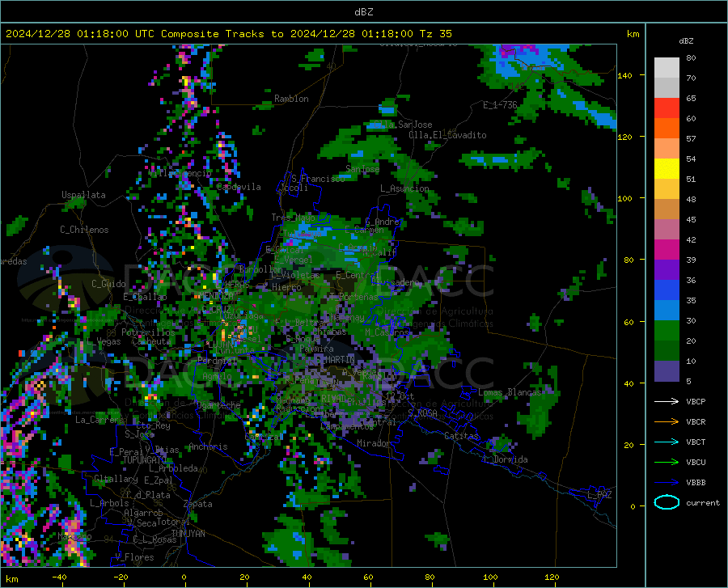
Task: Click the legend value label '57'
Action: point(691,139)
